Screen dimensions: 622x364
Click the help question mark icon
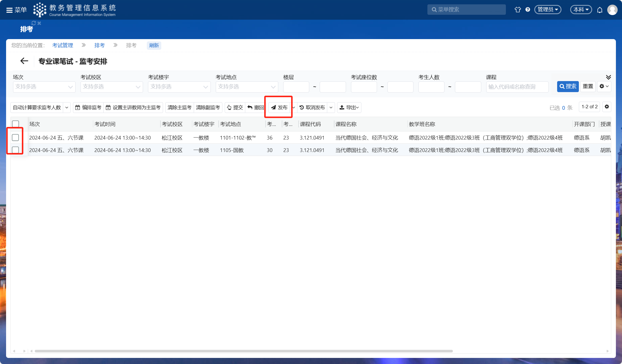pyautogui.click(x=528, y=10)
